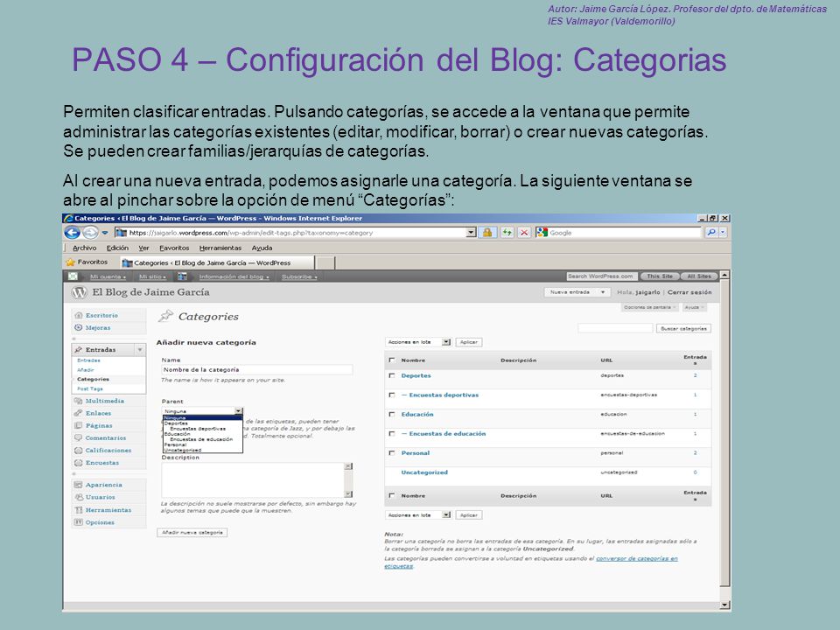The height and width of the screenshot is (630, 840).
Task: Open search provider options arrow
Action: (723, 233)
